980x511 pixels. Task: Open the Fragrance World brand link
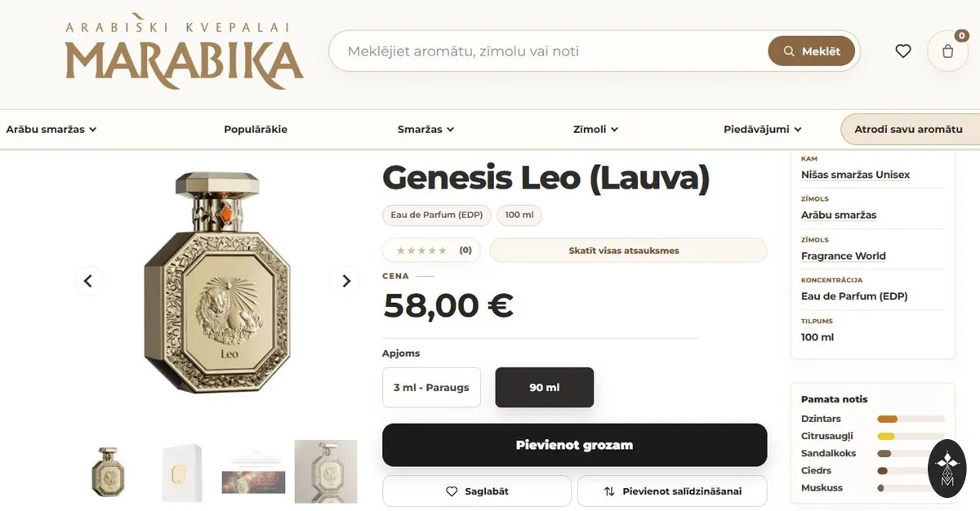point(844,255)
